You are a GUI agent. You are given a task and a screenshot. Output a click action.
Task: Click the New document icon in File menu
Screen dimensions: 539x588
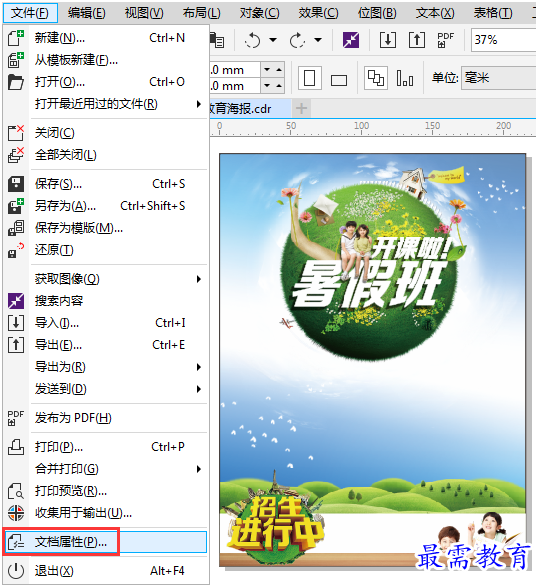(16, 38)
